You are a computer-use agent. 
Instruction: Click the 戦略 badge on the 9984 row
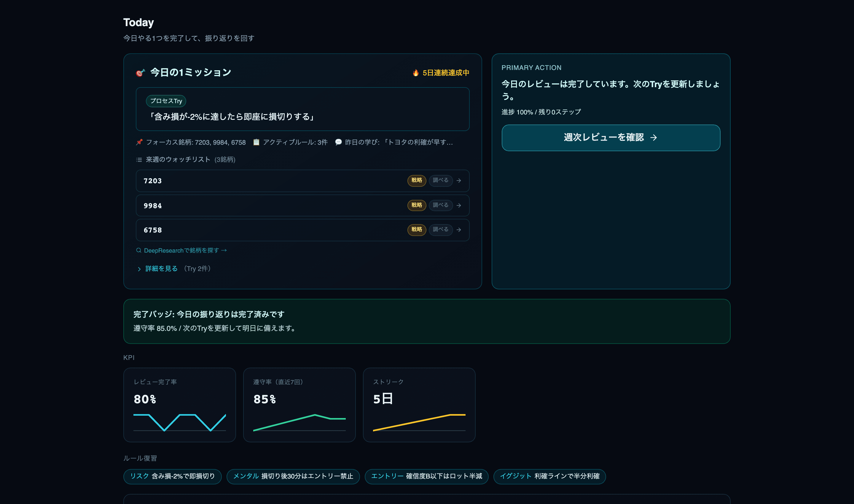pos(416,205)
